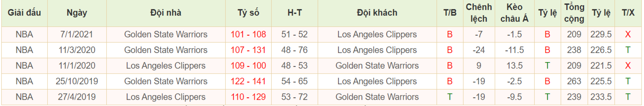Image resolution: width=644 pixels, height=106 pixels.
Task: Click the Giải đấu column header
Action: point(24,13)
